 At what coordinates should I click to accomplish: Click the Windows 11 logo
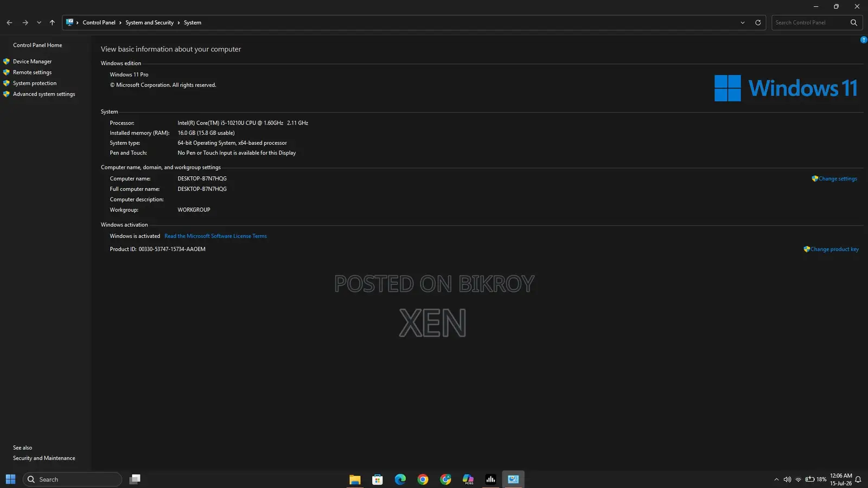786,88
